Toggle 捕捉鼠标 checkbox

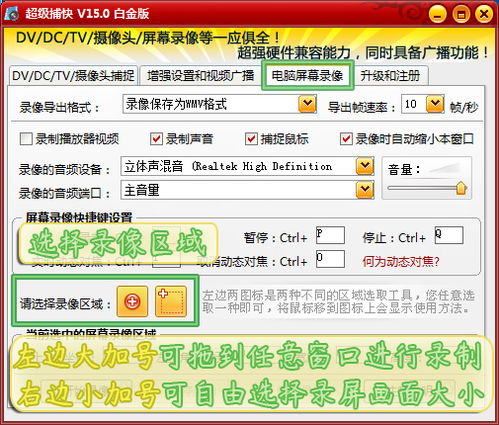click(x=251, y=139)
